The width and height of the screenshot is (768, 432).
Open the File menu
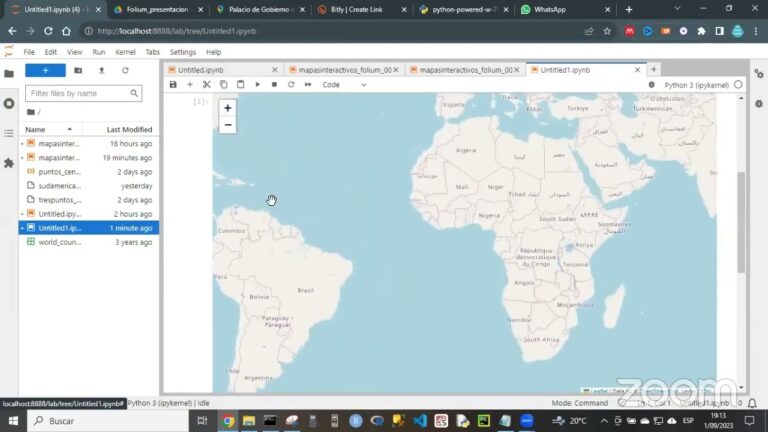(29, 52)
